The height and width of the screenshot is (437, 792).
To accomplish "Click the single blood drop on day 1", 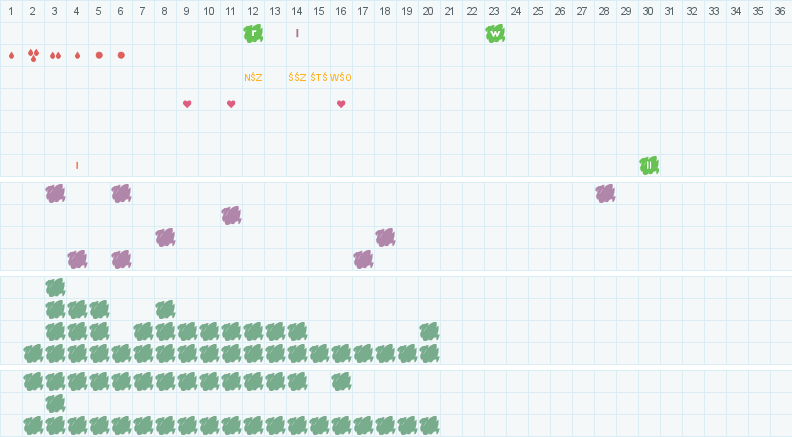I will (11, 55).
